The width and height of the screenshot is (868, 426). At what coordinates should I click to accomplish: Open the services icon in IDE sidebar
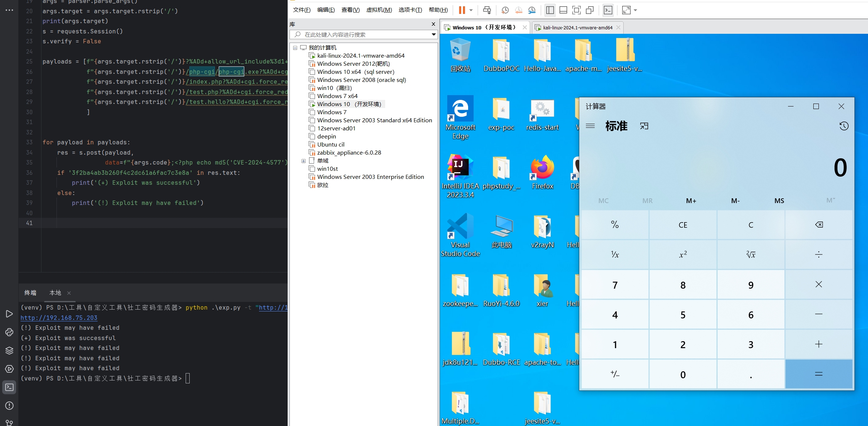point(10,369)
